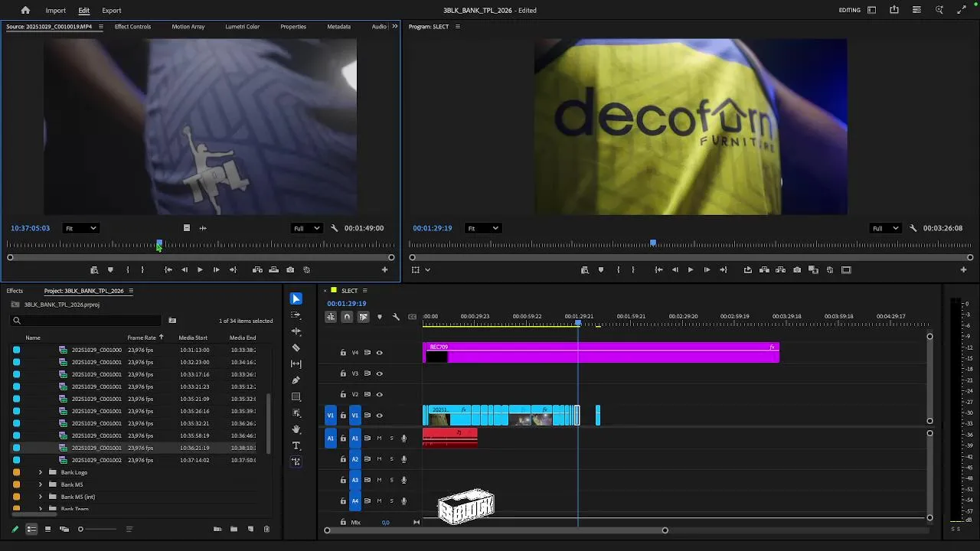980x551 pixels.
Task: Toggle V3 track output eye
Action: (379, 373)
